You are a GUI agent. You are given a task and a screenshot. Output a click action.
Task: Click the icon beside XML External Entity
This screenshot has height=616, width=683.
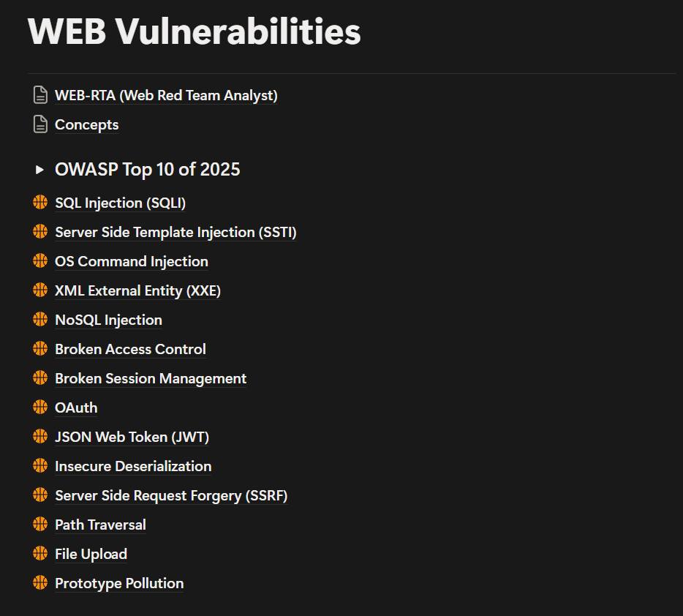pos(40,290)
